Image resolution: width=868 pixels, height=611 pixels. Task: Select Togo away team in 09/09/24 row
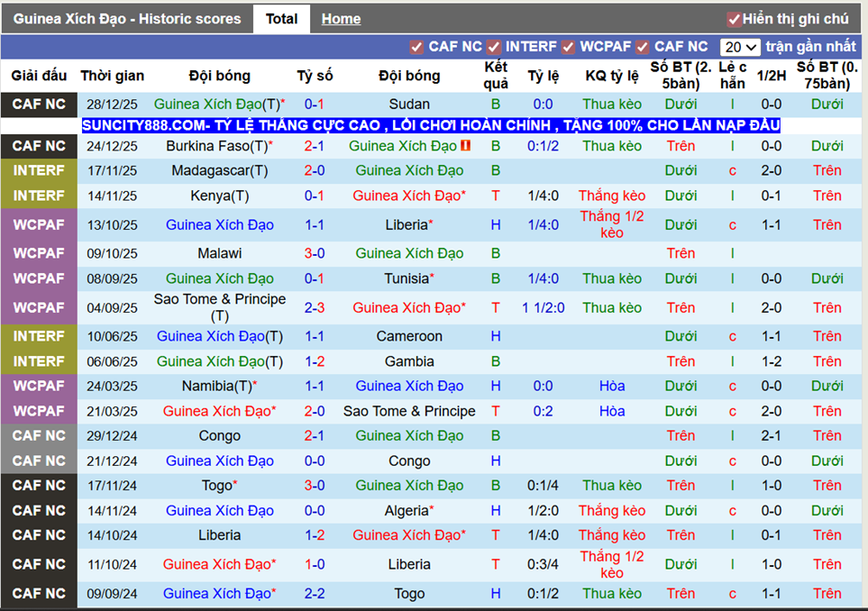click(409, 594)
